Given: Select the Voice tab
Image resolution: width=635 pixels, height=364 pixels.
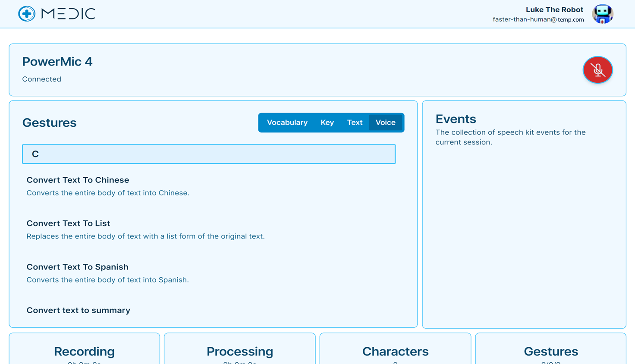Looking at the screenshot, I should [385, 122].
